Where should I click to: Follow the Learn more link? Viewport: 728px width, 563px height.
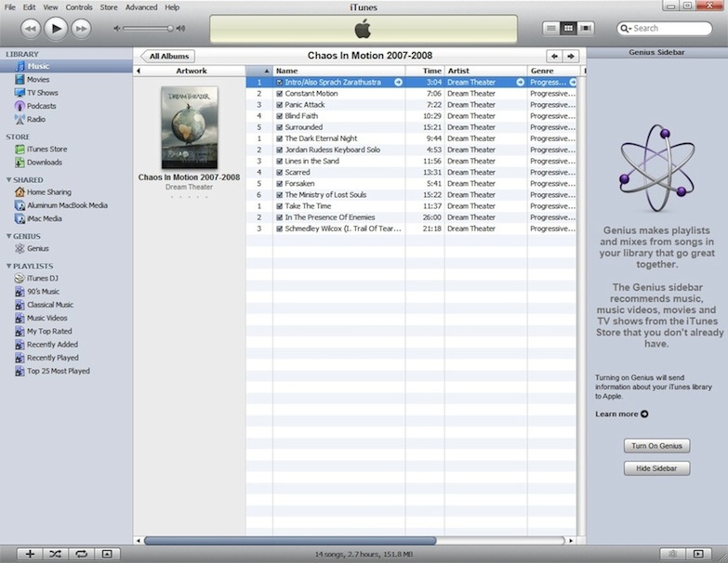622,414
